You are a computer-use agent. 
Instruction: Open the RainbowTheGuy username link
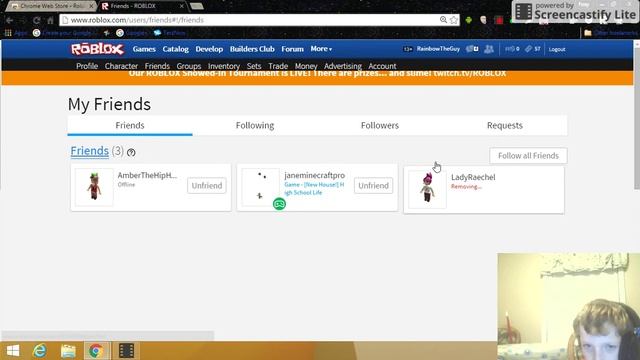pos(438,49)
